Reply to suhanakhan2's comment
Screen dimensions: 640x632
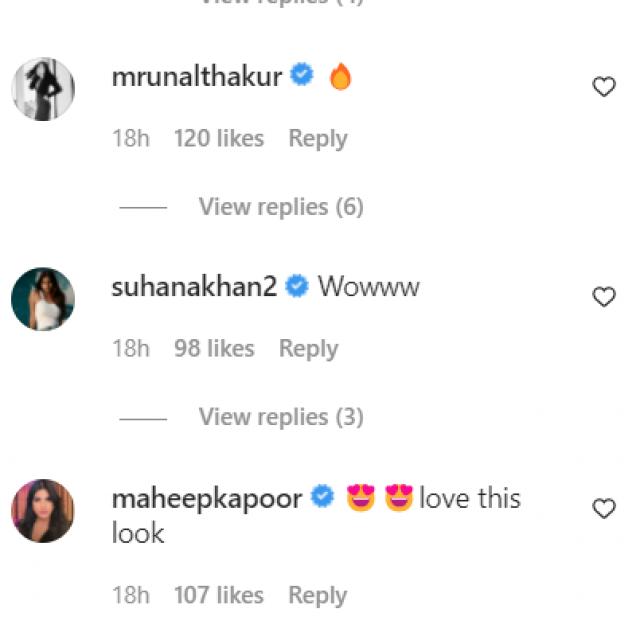coord(308,349)
